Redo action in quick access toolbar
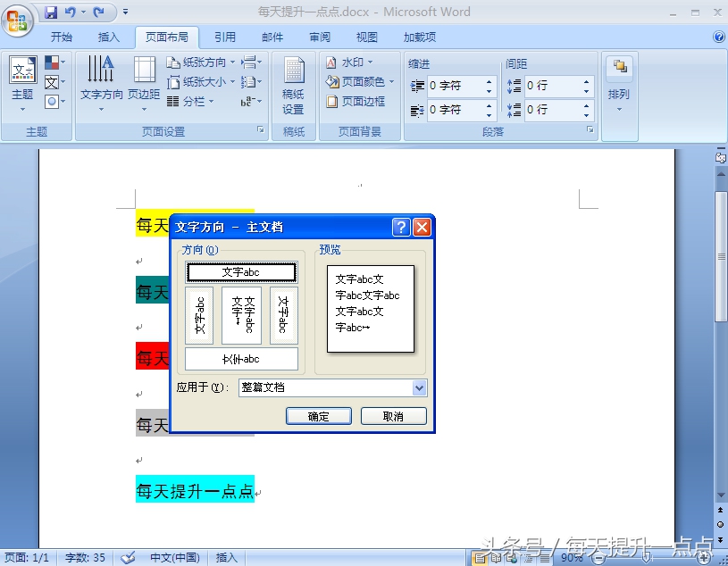The height and width of the screenshot is (566, 728). pyautogui.click(x=98, y=12)
